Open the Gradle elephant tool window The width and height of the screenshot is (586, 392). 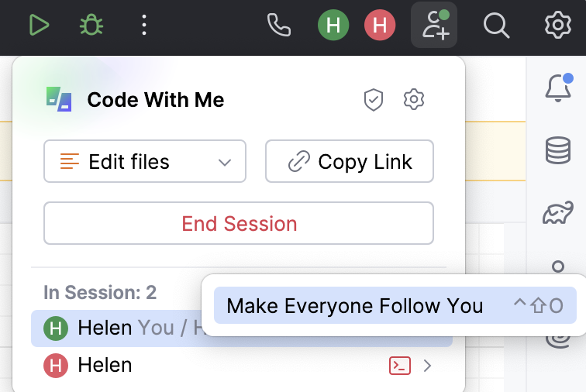[x=558, y=211]
